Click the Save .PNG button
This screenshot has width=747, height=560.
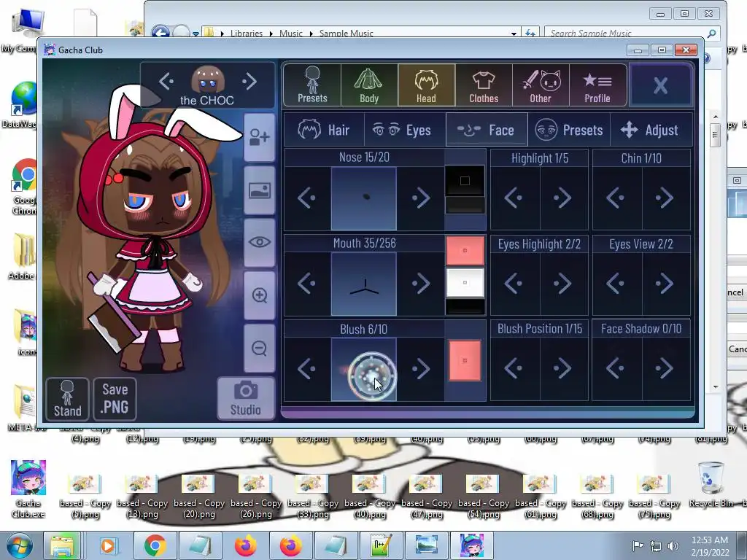click(115, 399)
